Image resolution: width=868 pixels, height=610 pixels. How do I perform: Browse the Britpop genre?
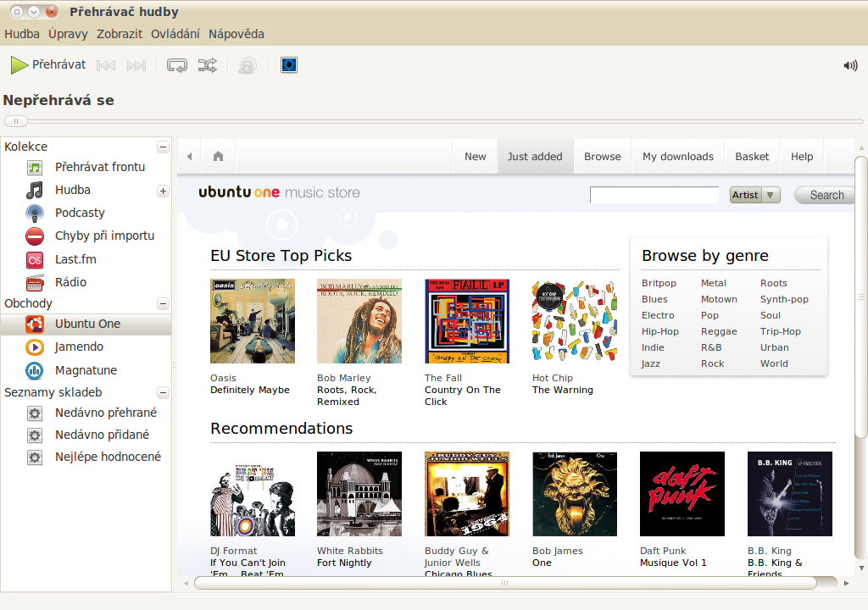pyautogui.click(x=659, y=283)
